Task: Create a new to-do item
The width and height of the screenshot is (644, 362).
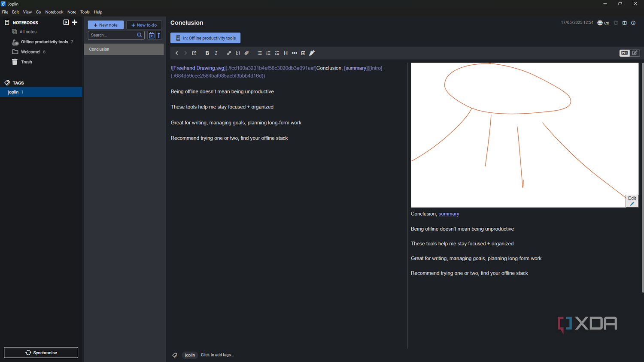Action: tap(144, 25)
